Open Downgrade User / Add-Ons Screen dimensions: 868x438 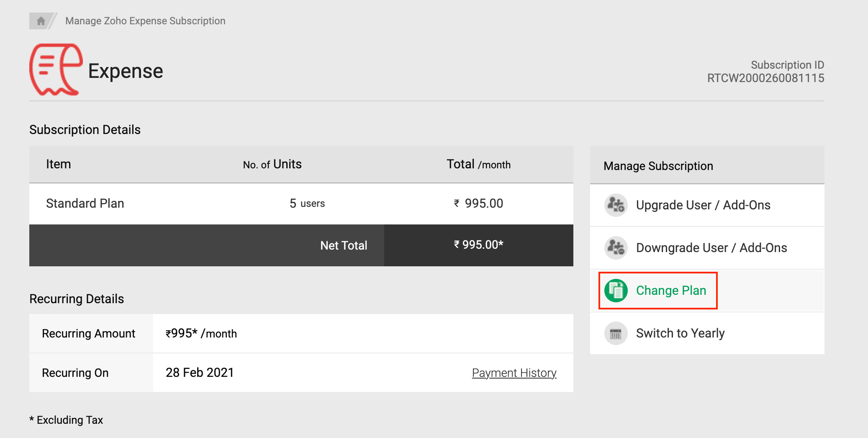pos(711,248)
